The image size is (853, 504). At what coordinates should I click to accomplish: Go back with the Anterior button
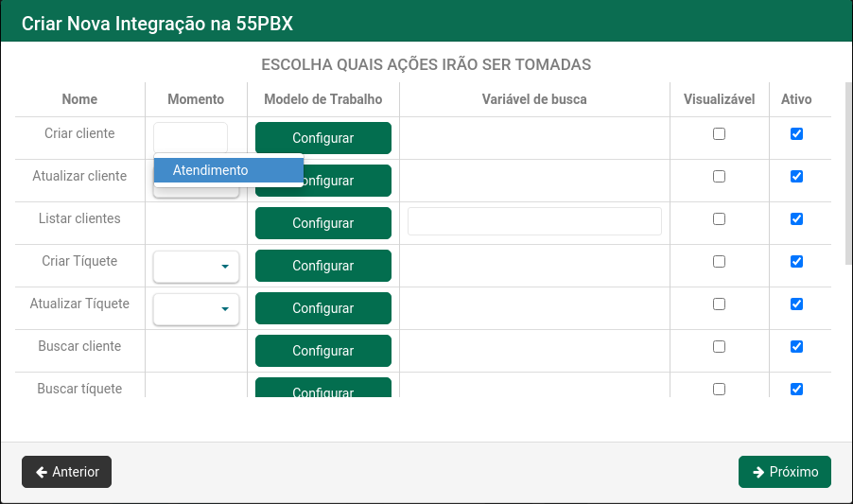pos(66,472)
